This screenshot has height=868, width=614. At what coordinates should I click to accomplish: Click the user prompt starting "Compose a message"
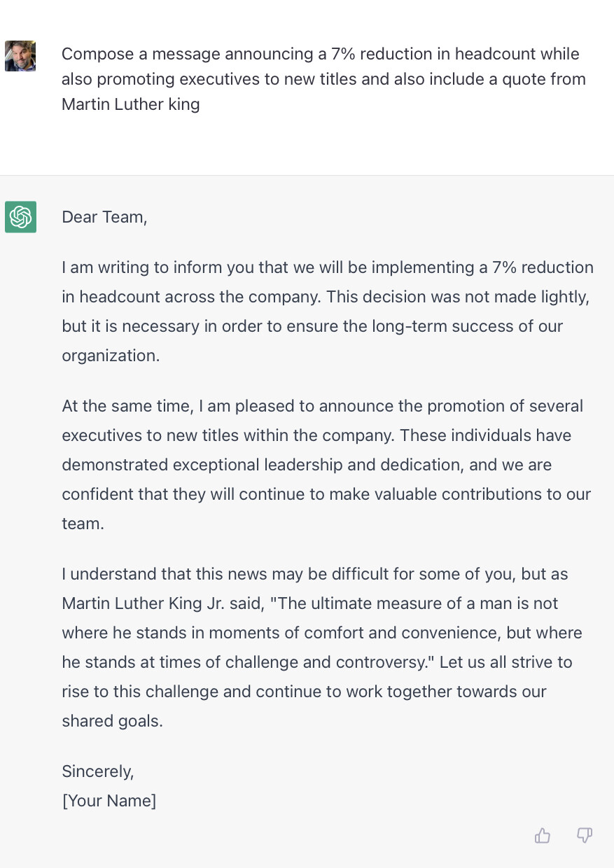323,79
